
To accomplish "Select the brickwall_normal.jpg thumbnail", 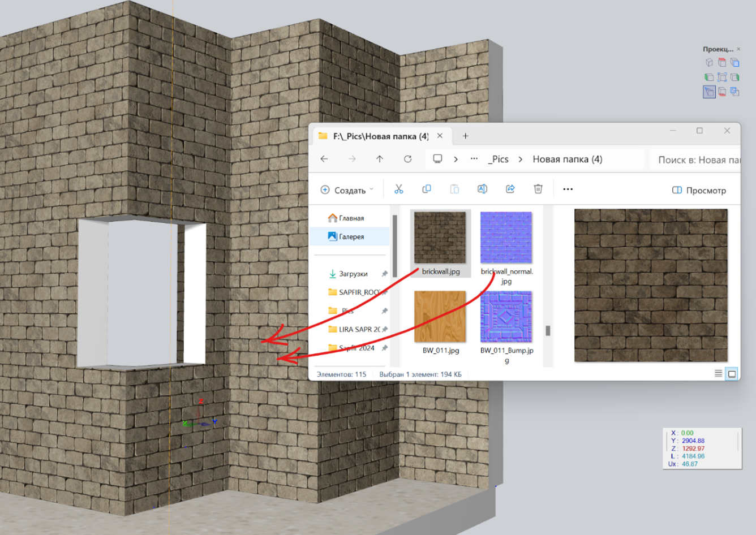I will (506, 238).
